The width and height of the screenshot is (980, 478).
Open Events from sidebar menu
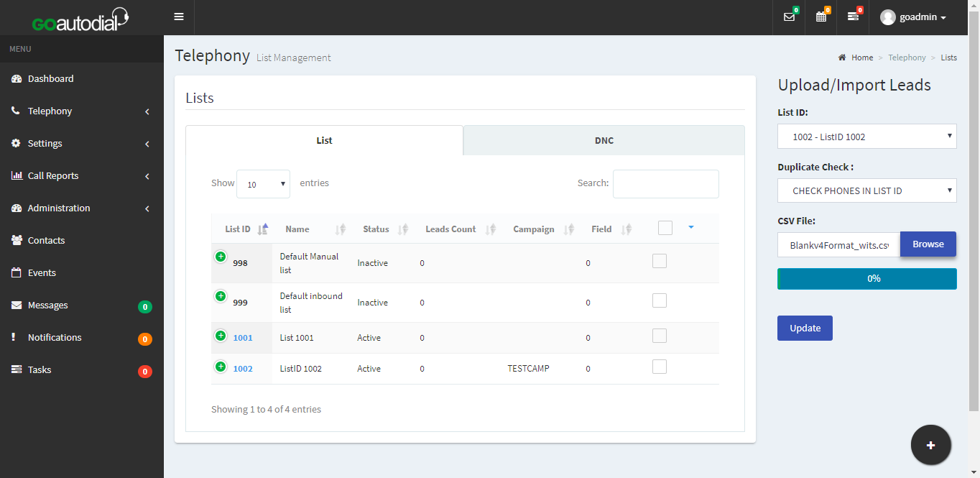82,272
